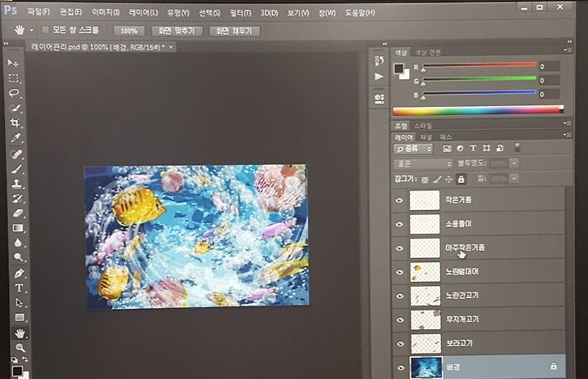Click lock transparent pixels icon
Viewport: 588px width, 379px height.
[425, 180]
